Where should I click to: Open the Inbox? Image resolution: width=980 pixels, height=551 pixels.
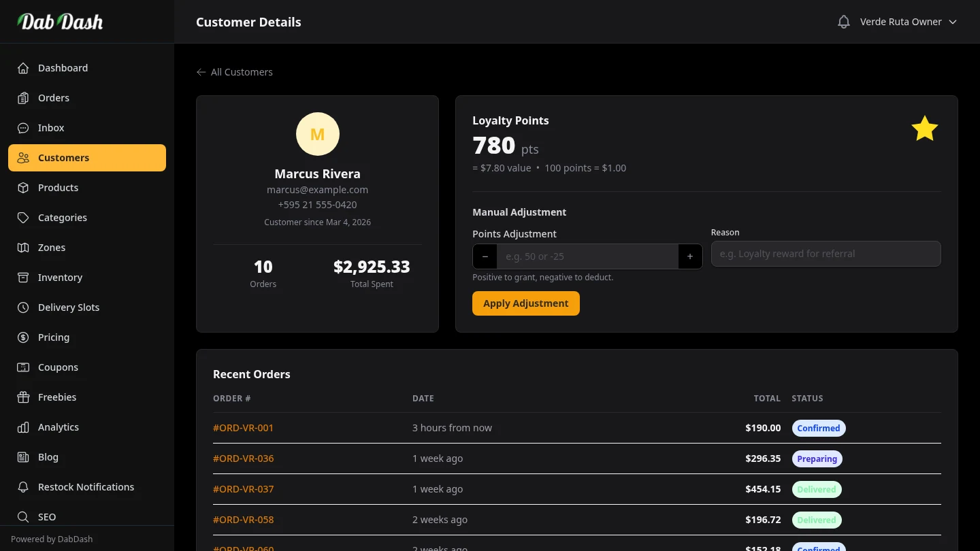point(50,127)
